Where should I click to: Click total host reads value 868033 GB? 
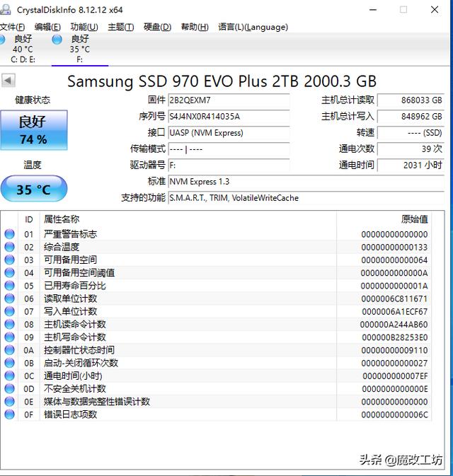click(411, 100)
